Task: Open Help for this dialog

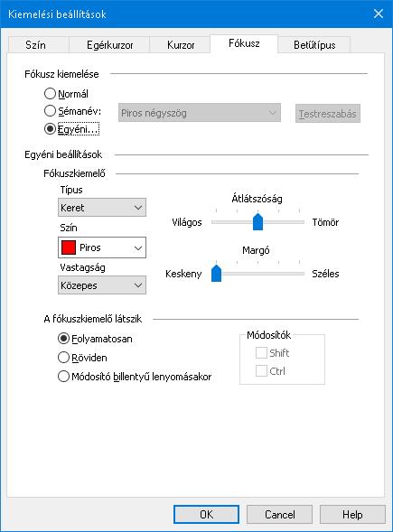Action: (x=352, y=514)
